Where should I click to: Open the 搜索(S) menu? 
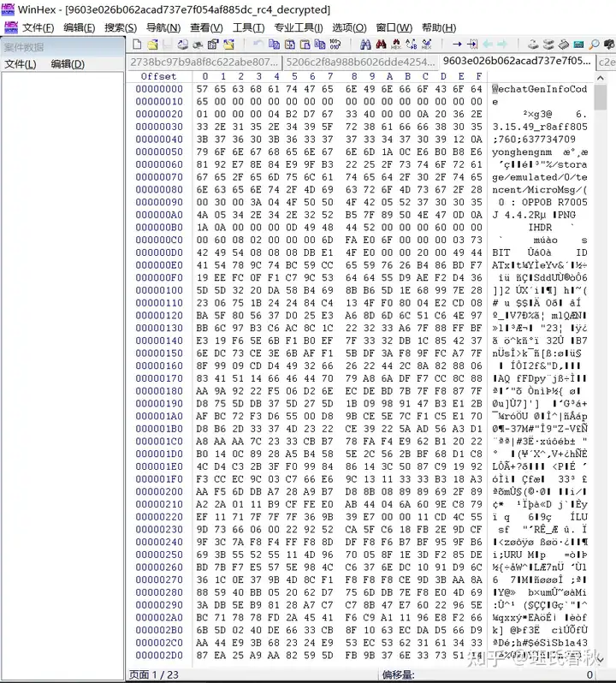coord(121,28)
